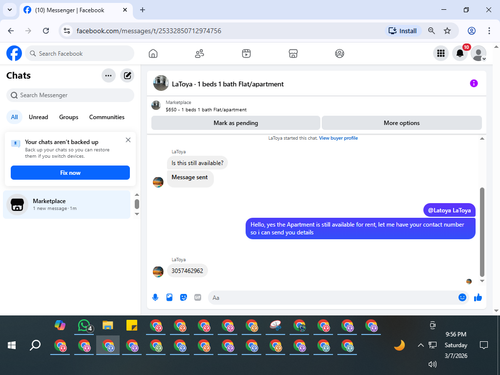Go to Facebook Home feed icon
This screenshot has width=500, height=375.
[x=153, y=53]
